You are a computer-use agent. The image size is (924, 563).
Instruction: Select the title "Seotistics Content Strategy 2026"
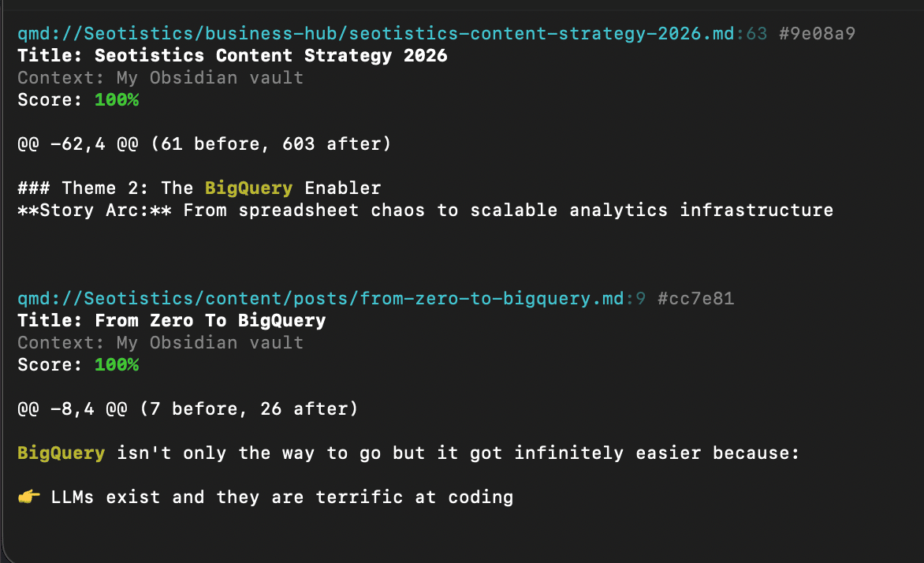(270, 56)
